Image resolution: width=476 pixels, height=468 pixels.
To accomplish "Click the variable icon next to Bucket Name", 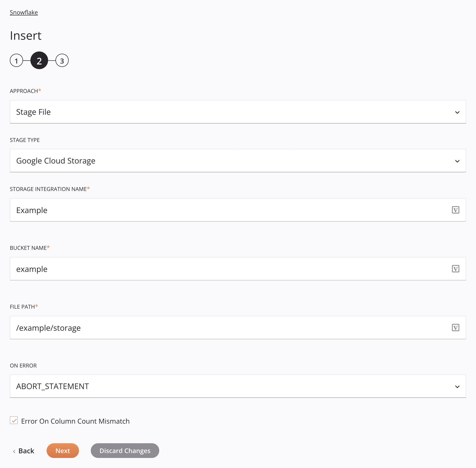I will [x=455, y=269].
